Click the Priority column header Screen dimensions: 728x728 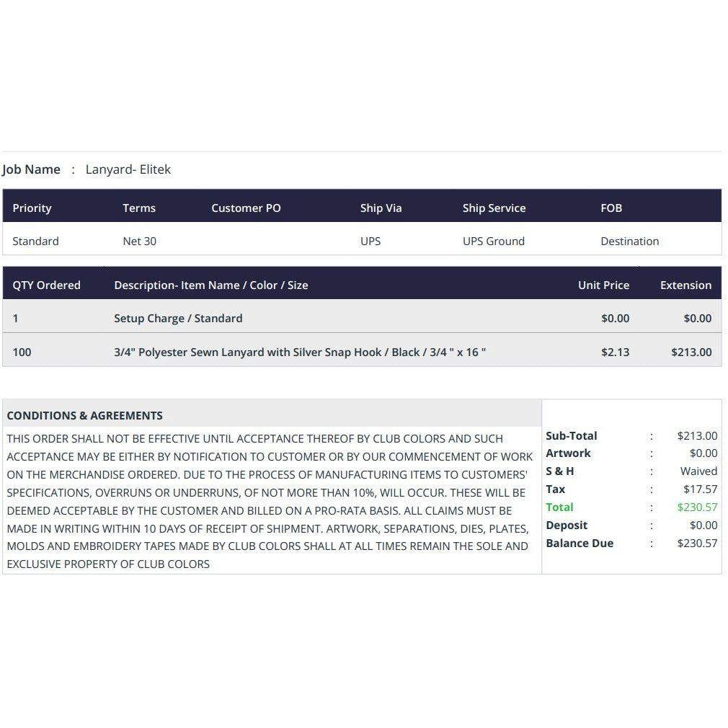pyautogui.click(x=32, y=208)
